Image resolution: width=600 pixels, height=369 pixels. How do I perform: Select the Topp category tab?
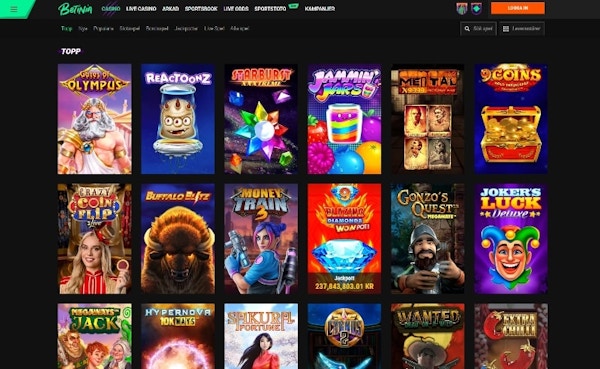(x=67, y=28)
